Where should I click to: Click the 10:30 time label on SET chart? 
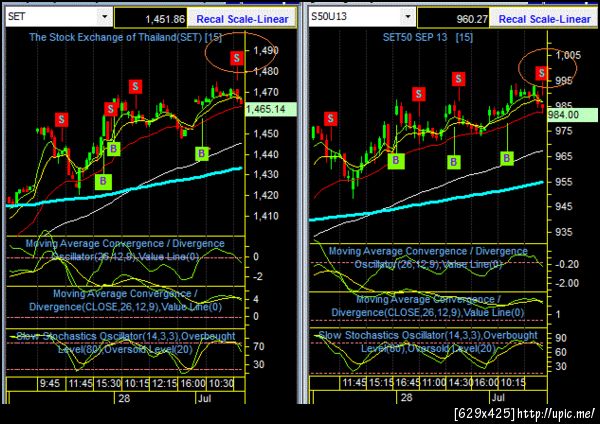pos(222,383)
